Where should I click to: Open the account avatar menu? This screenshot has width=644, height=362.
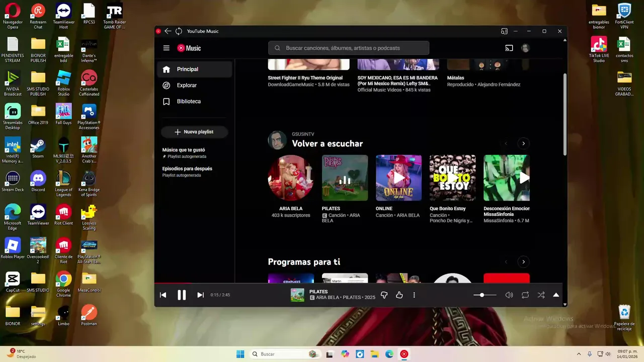pyautogui.click(x=525, y=48)
